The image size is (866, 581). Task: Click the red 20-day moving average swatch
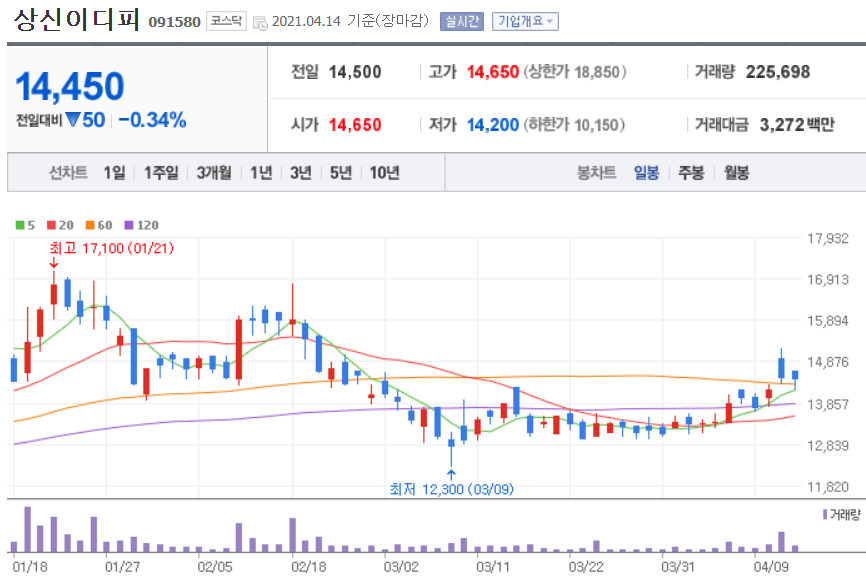[51, 225]
